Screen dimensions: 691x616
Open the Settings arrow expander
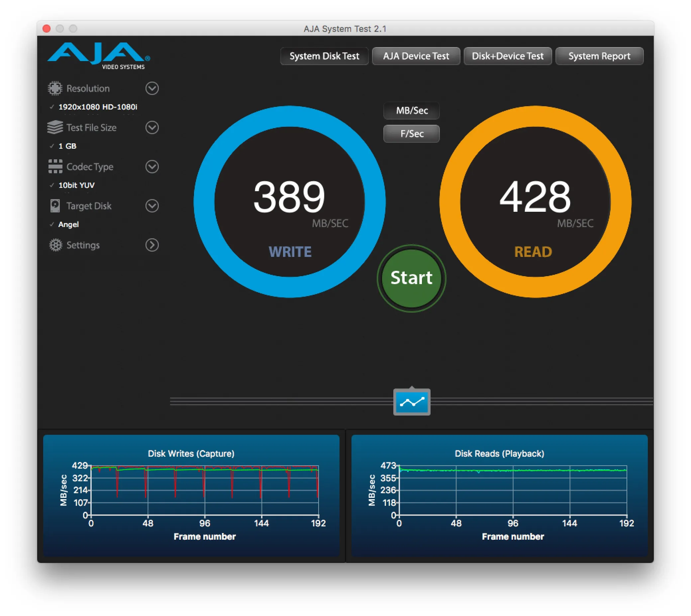(152, 245)
